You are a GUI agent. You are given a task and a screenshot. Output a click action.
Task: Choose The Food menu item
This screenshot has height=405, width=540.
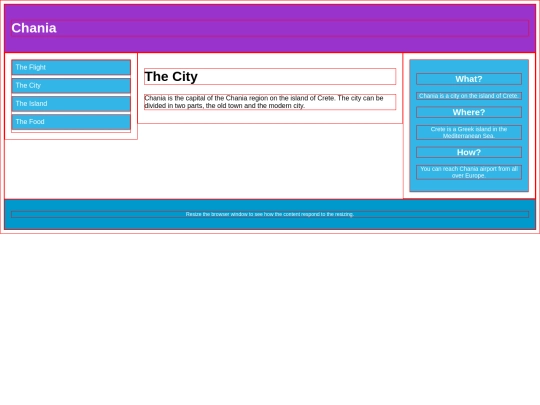(x=71, y=122)
